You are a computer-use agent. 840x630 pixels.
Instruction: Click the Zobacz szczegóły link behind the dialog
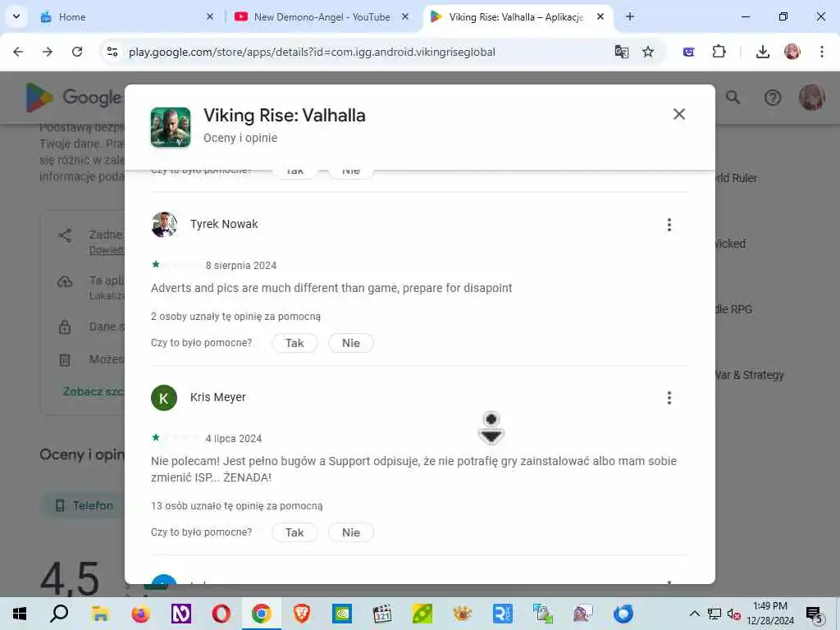pyautogui.click(x=94, y=391)
